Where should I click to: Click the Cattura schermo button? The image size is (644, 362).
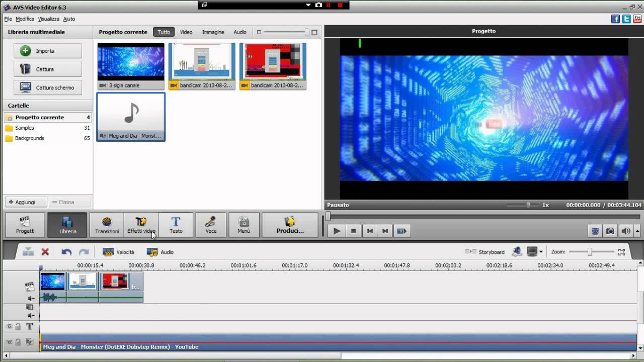coord(48,87)
